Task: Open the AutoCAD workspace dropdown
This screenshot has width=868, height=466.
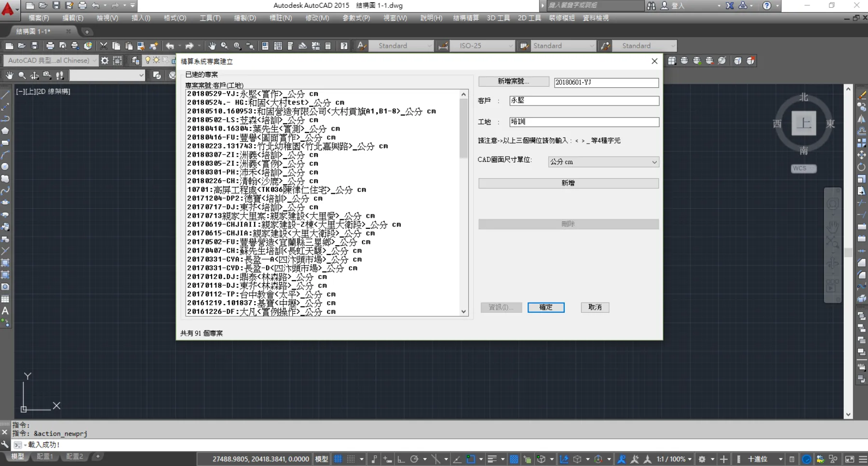Action: pos(94,61)
